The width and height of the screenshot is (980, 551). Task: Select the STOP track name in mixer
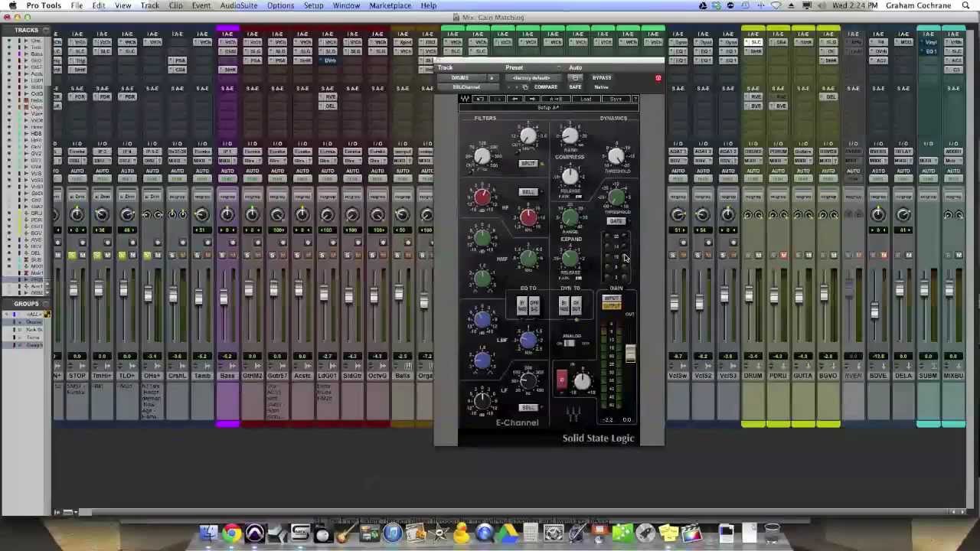tap(77, 376)
